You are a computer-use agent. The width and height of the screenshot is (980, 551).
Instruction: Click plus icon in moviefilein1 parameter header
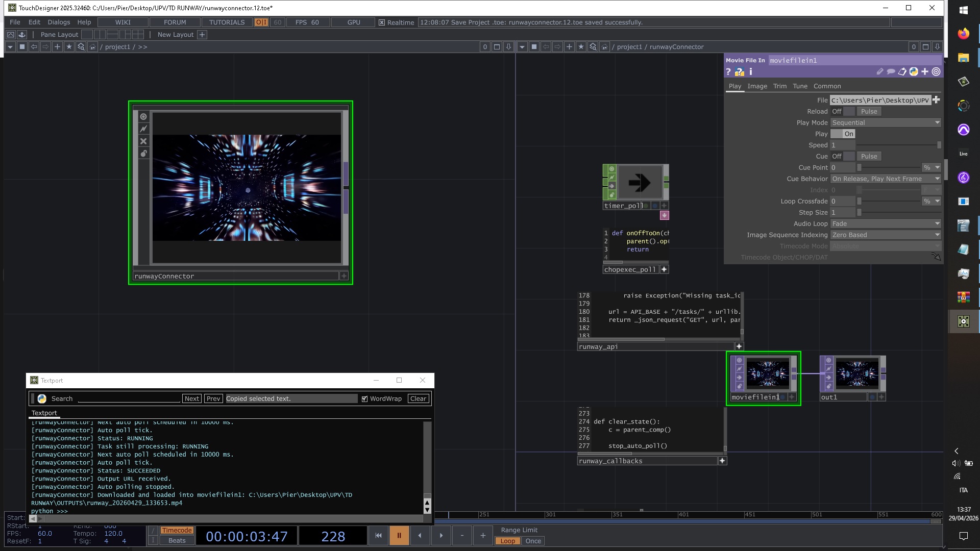(x=925, y=72)
